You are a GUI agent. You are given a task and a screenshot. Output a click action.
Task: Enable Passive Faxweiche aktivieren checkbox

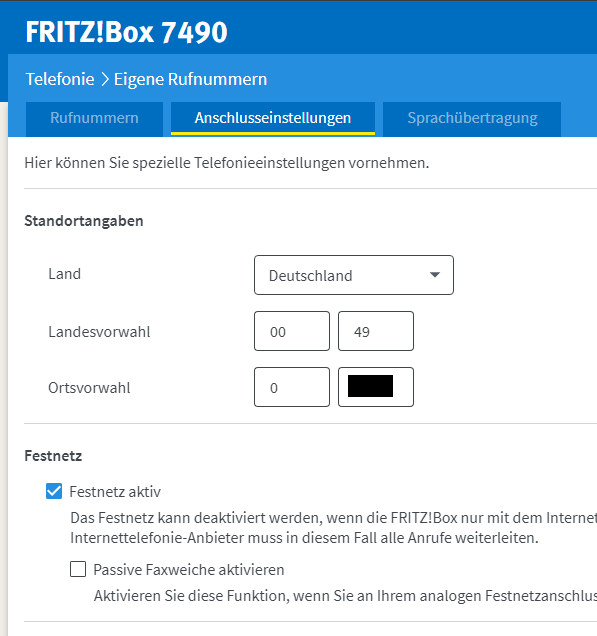pos(78,569)
